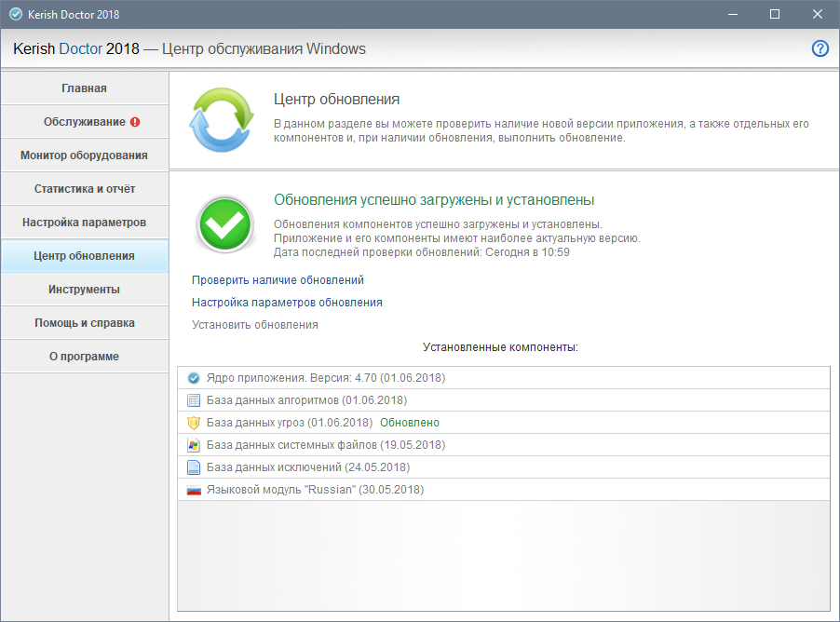Click the системных файлов database icon
The width and height of the screenshot is (840, 622).
194,445
